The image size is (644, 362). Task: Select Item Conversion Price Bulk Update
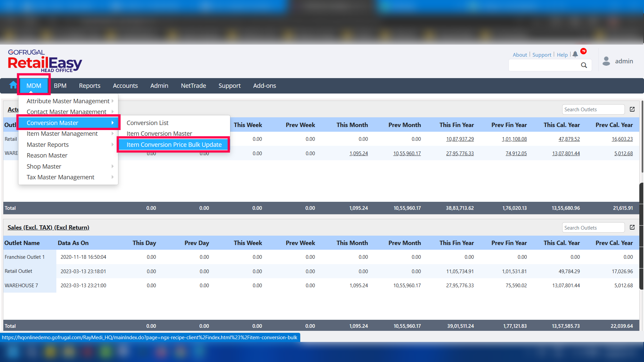pyautogui.click(x=174, y=144)
